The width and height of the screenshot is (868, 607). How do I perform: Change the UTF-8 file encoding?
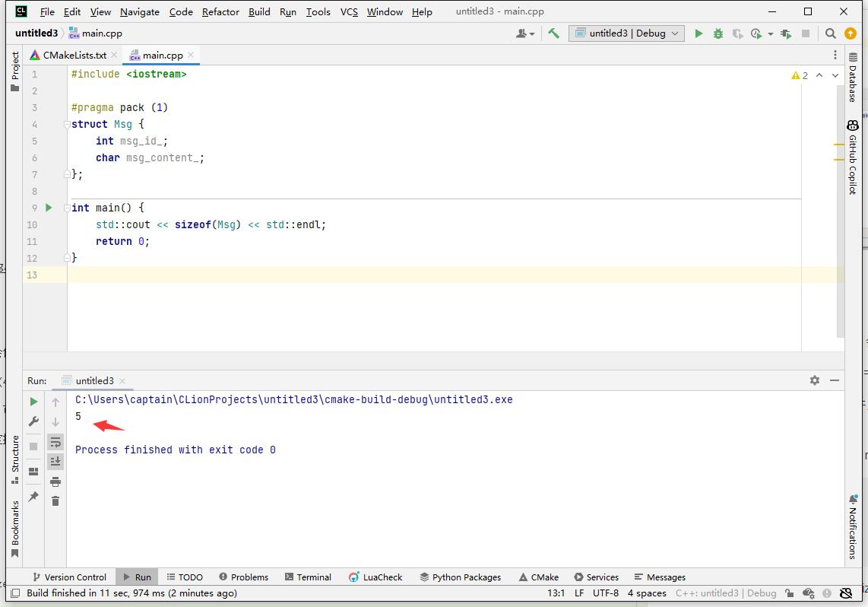pos(606,593)
